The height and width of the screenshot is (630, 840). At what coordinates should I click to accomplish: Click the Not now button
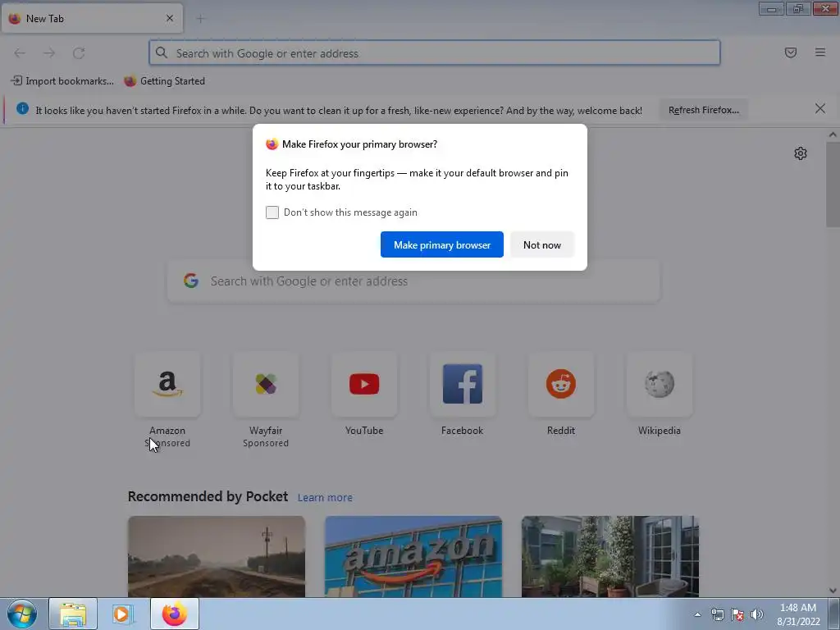pyautogui.click(x=542, y=244)
